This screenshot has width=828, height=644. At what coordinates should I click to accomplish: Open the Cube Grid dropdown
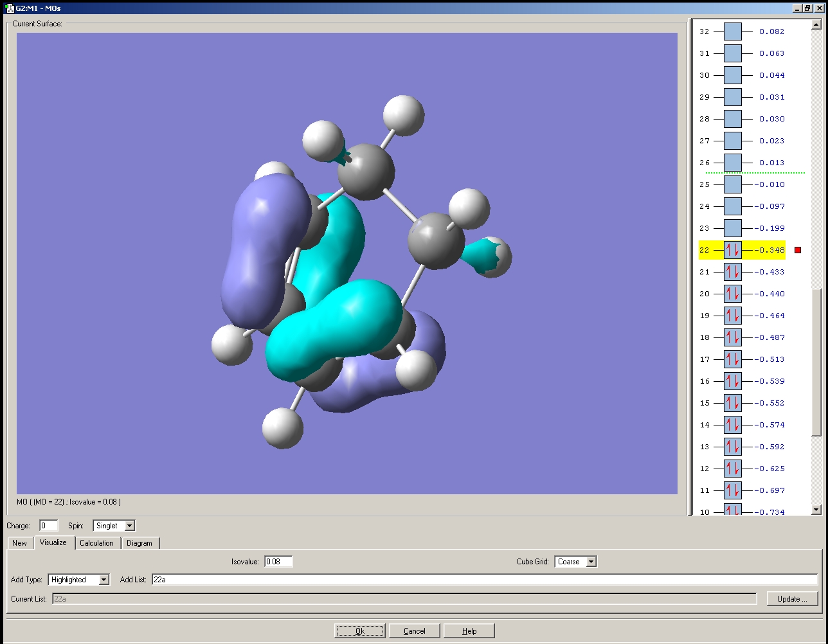591,562
